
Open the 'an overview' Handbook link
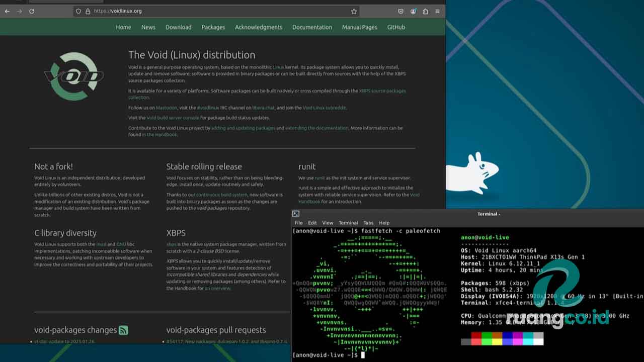217,289
